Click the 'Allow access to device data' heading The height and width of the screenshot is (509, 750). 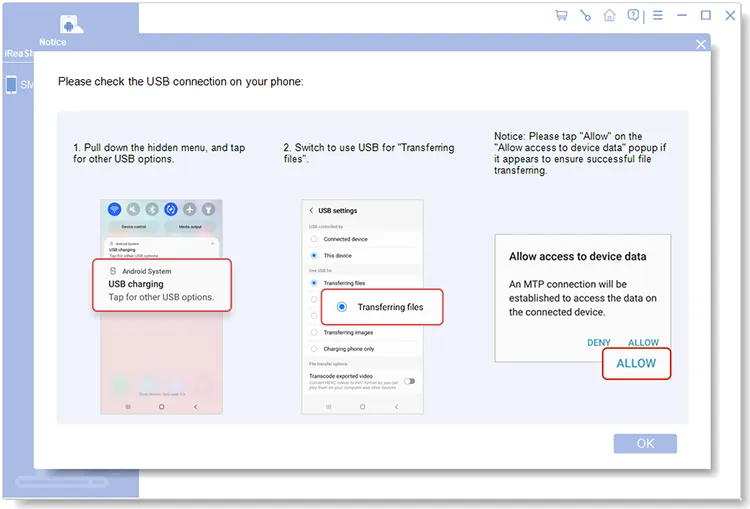577,256
